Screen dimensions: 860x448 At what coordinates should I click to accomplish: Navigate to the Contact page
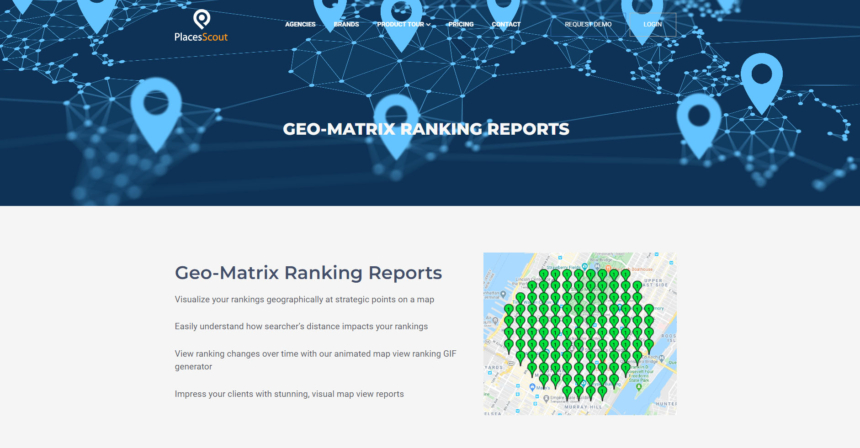coord(506,24)
